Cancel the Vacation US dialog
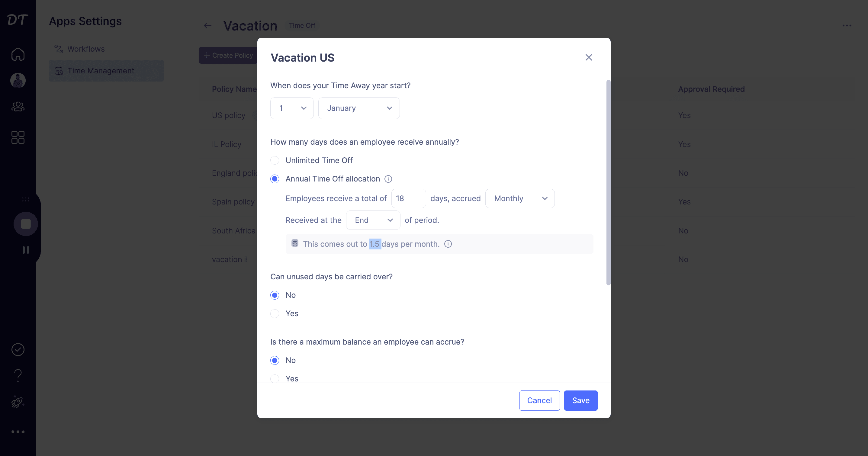Image resolution: width=868 pixels, height=456 pixels. coord(539,400)
